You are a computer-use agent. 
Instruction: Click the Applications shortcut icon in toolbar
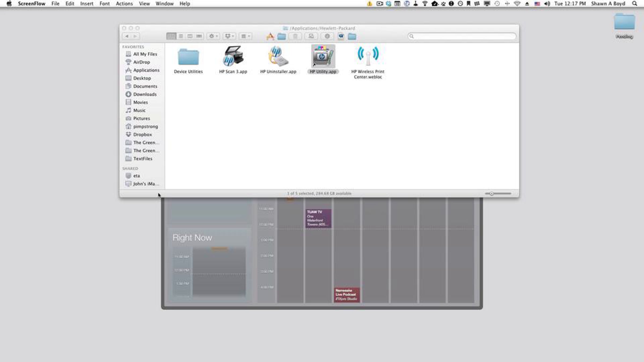[270, 36]
